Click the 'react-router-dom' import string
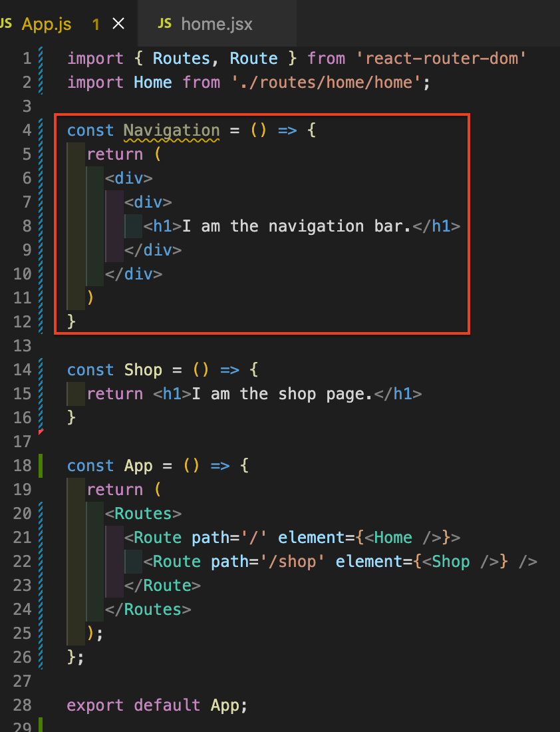Image resolution: width=560 pixels, height=732 pixels. coord(441,59)
